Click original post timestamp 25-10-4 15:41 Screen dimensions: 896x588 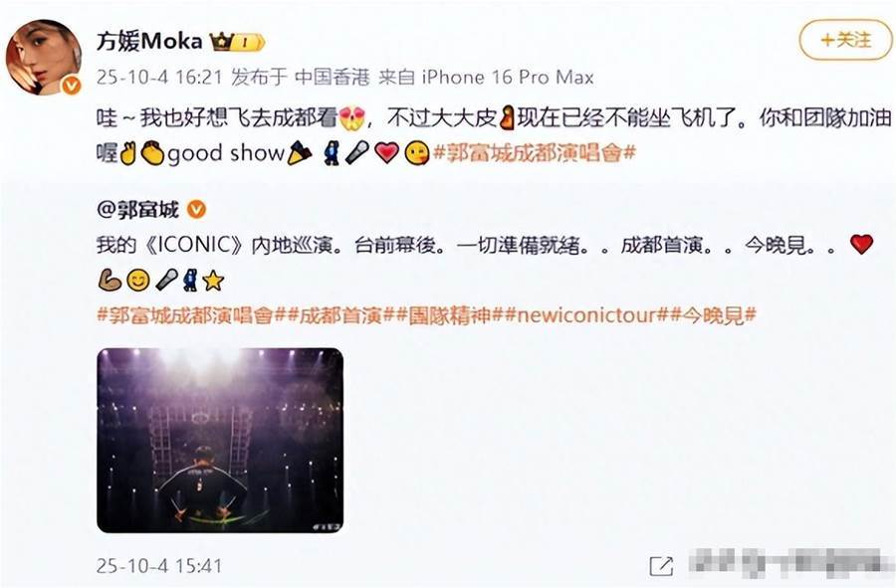coord(159,566)
